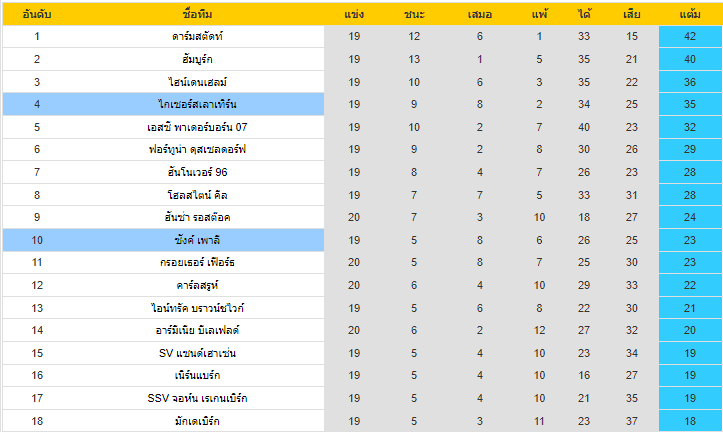Click the ชนะ column header
Image resolution: width=723 pixels, height=432 pixels.
click(414, 15)
